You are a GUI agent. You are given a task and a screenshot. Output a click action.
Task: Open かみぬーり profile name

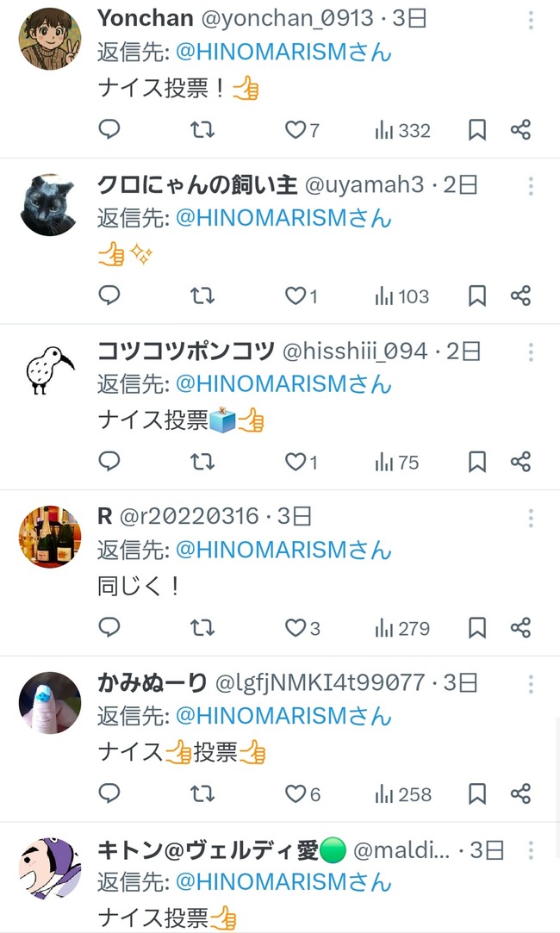coord(152,683)
